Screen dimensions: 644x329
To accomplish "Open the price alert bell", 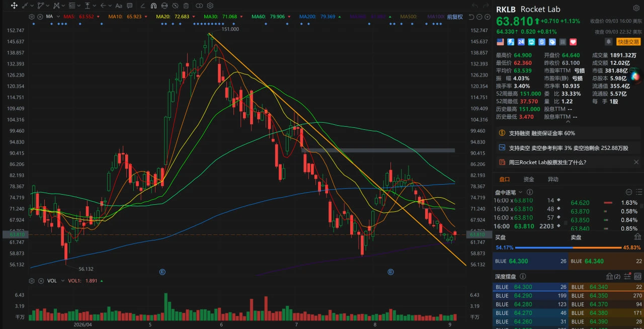I will [x=609, y=42].
